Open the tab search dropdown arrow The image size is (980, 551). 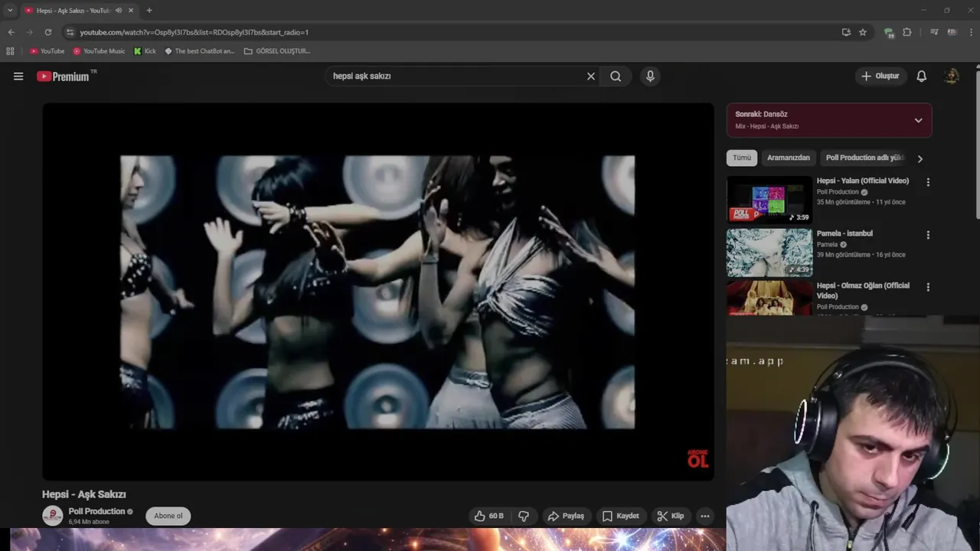(10, 11)
